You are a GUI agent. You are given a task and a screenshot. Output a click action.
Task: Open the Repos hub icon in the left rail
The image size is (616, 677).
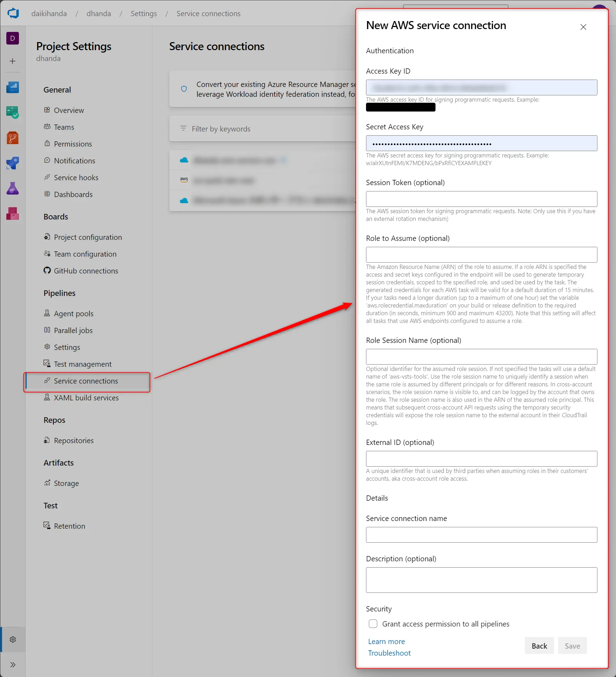[13, 138]
